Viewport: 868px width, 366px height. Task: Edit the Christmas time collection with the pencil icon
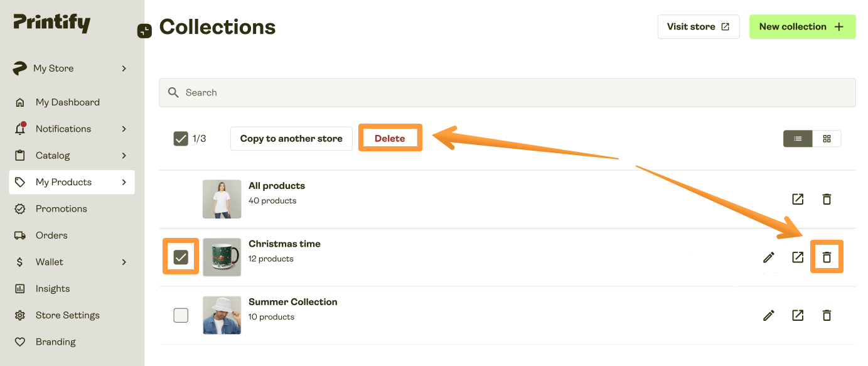click(768, 257)
